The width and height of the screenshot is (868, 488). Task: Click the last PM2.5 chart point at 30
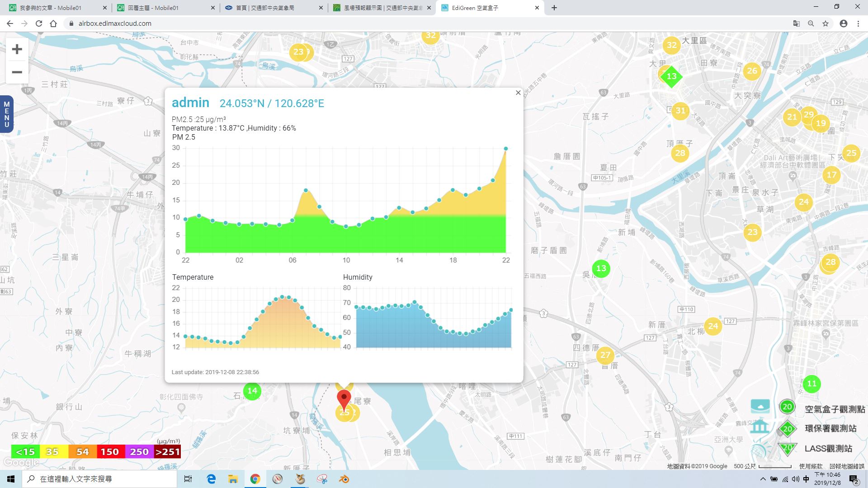(506, 149)
